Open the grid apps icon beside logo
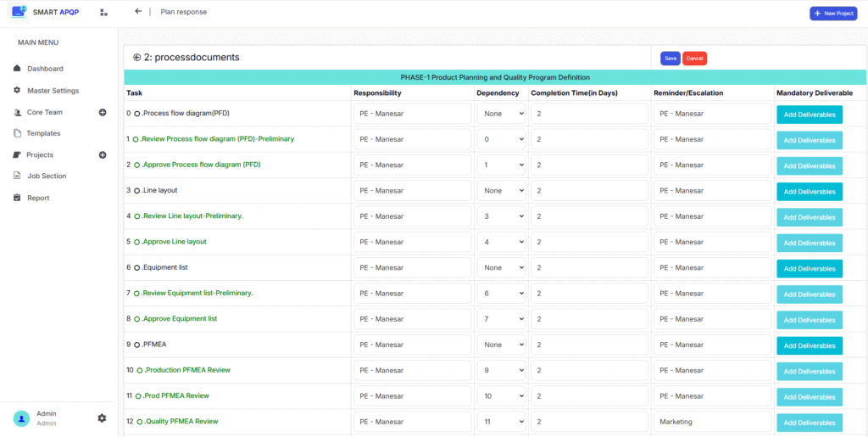The height and width of the screenshot is (437, 868). tap(103, 13)
